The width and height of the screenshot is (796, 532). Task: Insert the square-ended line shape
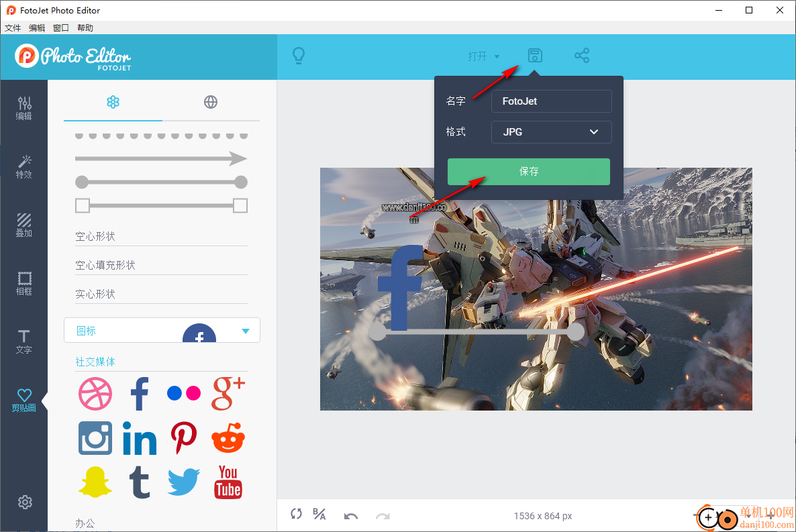162,205
